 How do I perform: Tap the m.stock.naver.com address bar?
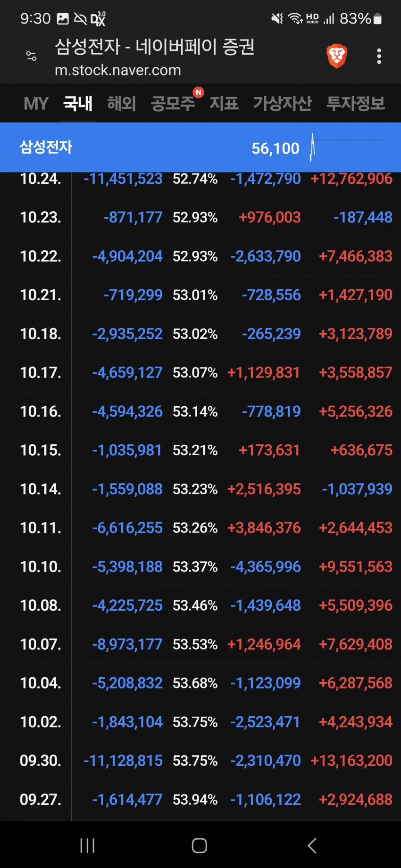pos(118,70)
